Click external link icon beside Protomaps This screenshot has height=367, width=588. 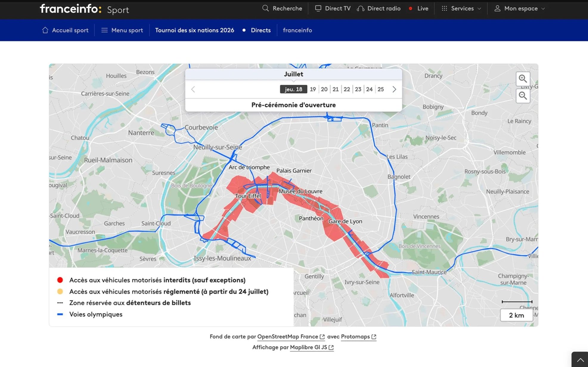(x=374, y=337)
